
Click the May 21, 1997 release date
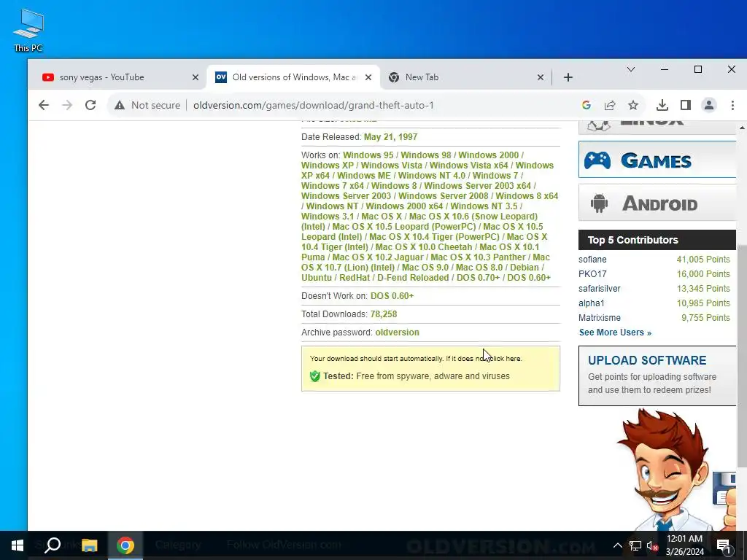391,137
